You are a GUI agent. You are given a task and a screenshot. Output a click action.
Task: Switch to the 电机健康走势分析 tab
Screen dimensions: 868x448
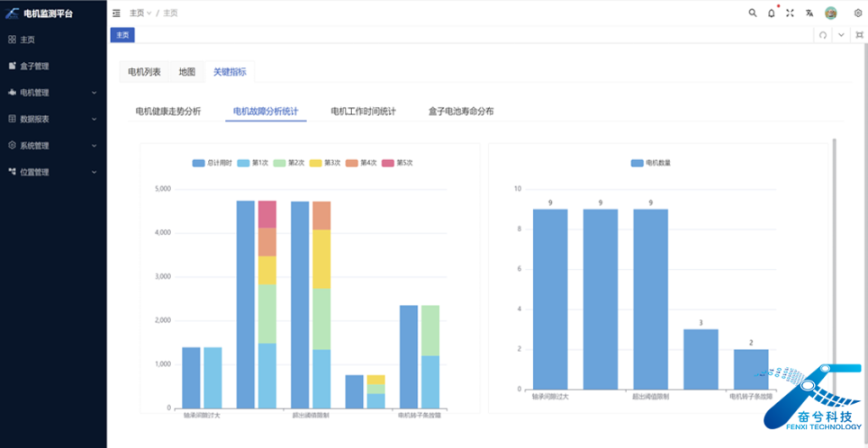[x=167, y=112]
